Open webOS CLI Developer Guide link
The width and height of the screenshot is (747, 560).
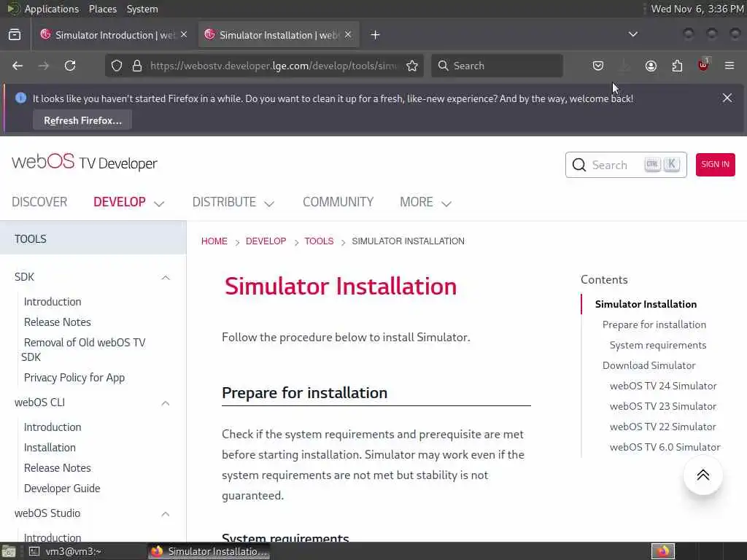coord(62,489)
